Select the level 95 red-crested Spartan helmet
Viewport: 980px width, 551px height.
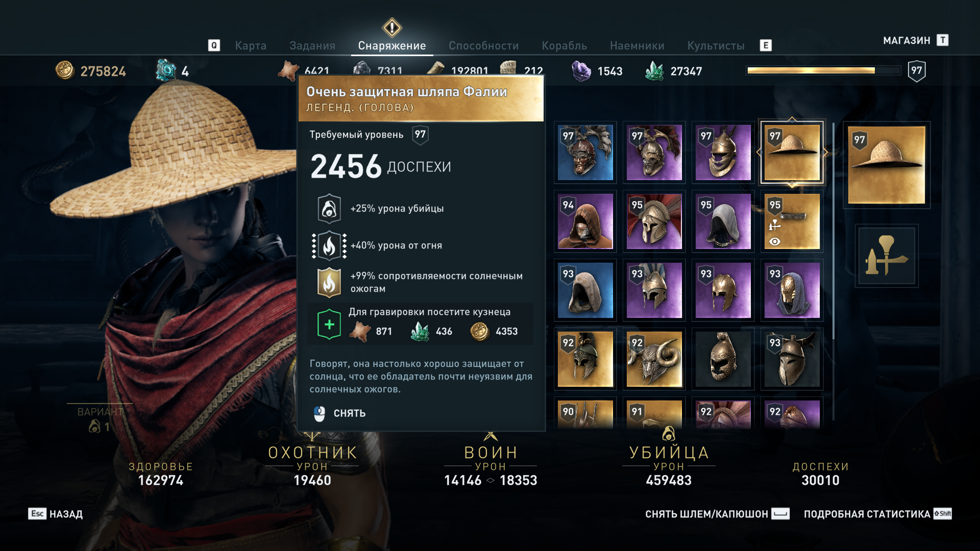pos(654,221)
